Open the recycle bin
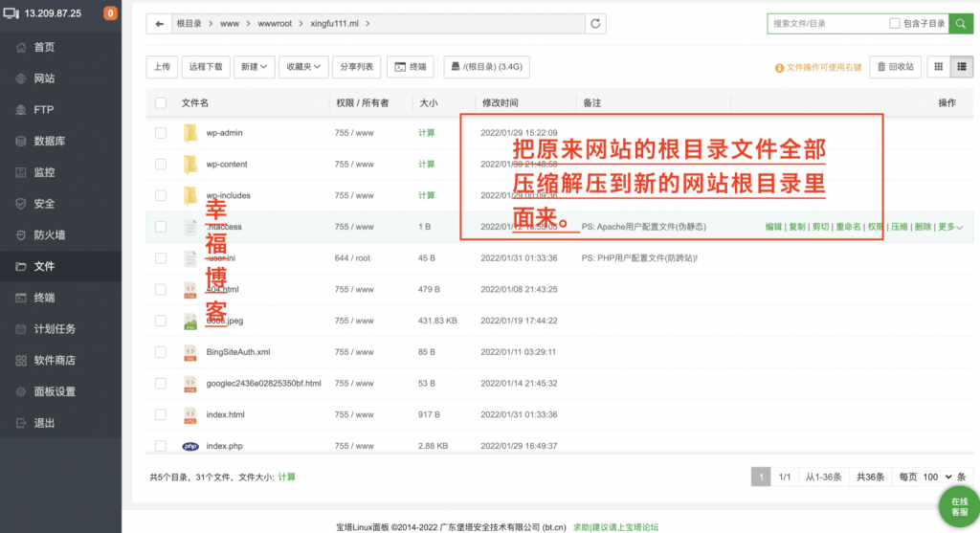The width and height of the screenshot is (980, 533). tap(896, 67)
